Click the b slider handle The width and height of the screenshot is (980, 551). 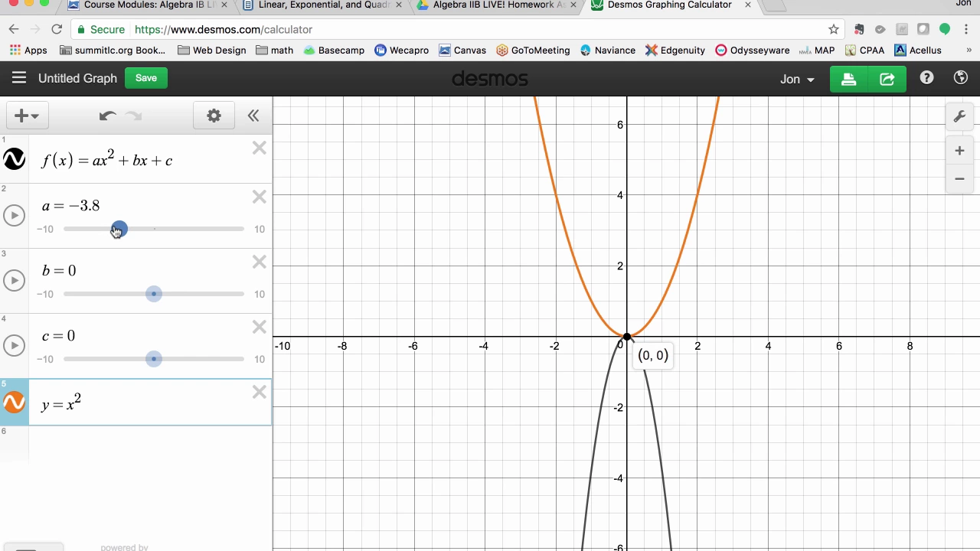click(154, 295)
